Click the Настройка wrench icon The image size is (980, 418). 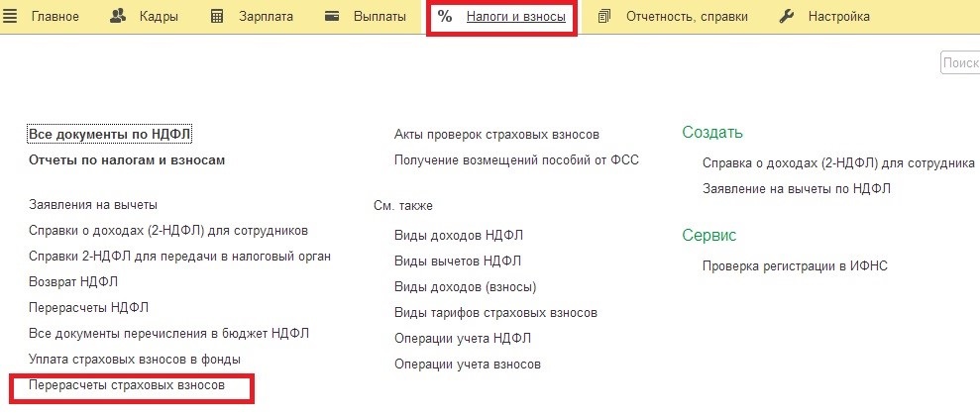tap(786, 16)
